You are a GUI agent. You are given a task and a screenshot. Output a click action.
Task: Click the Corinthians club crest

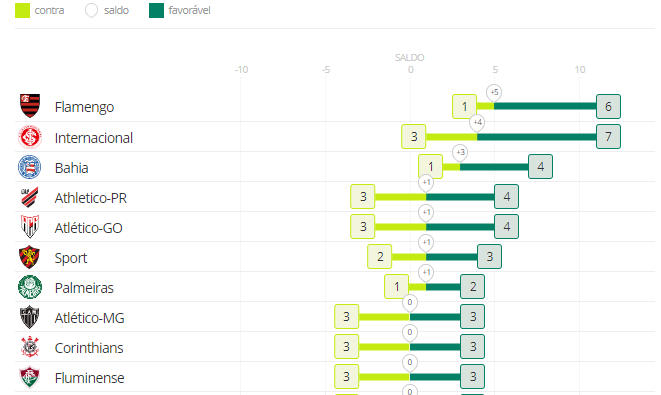click(x=30, y=347)
